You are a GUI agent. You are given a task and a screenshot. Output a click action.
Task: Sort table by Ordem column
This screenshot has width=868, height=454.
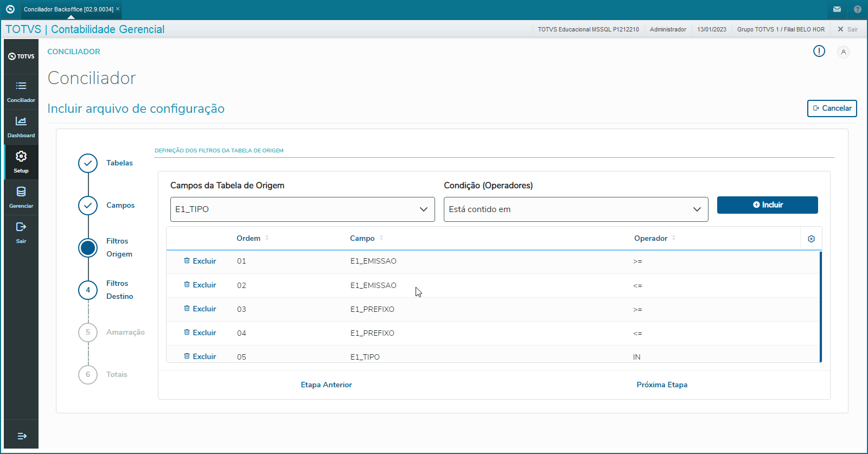click(253, 238)
